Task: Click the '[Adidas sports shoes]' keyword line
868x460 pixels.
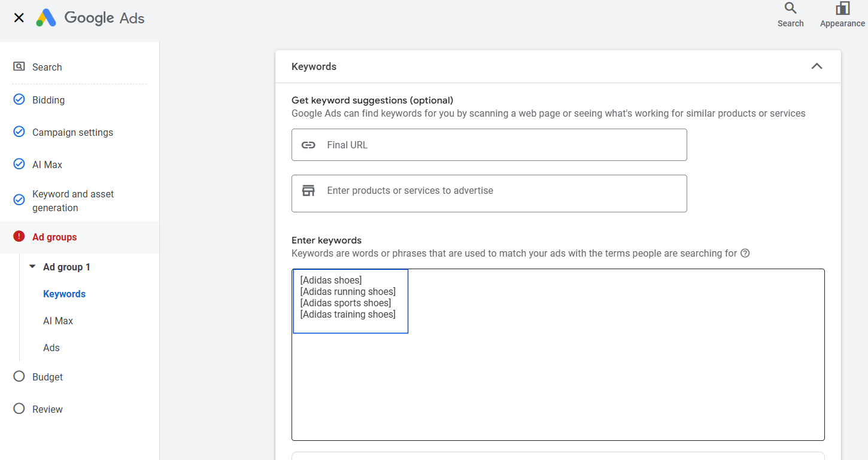Action: [345, 303]
